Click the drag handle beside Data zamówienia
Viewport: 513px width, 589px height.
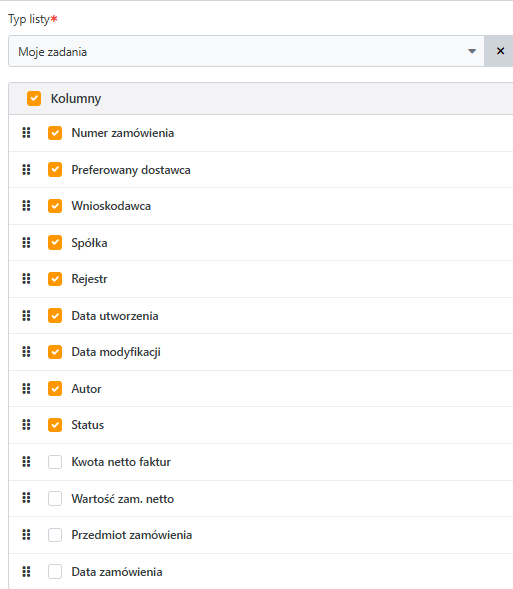pos(26,571)
